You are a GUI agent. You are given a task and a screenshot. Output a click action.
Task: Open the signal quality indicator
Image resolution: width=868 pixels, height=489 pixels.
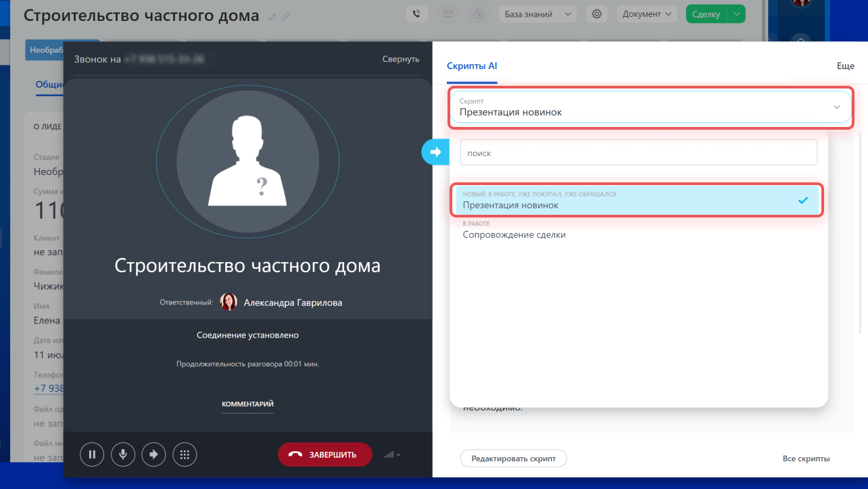(x=391, y=455)
